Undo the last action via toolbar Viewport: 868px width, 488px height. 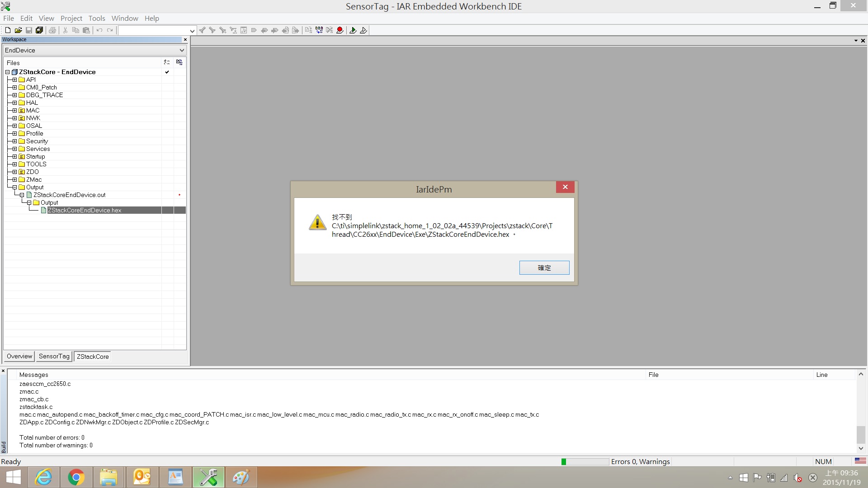point(99,30)
